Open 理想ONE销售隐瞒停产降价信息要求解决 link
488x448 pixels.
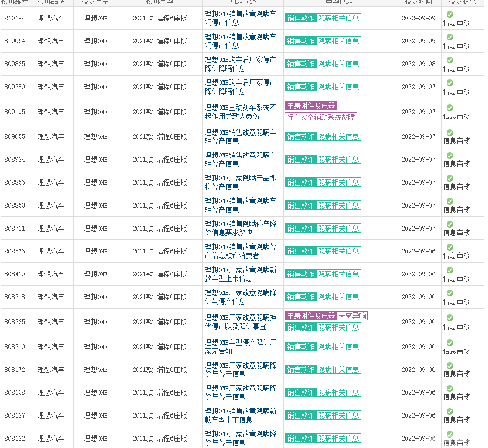tap(241, 228)
